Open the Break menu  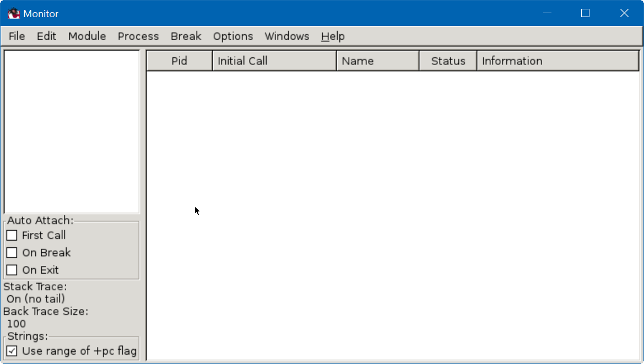coord(186,36)
